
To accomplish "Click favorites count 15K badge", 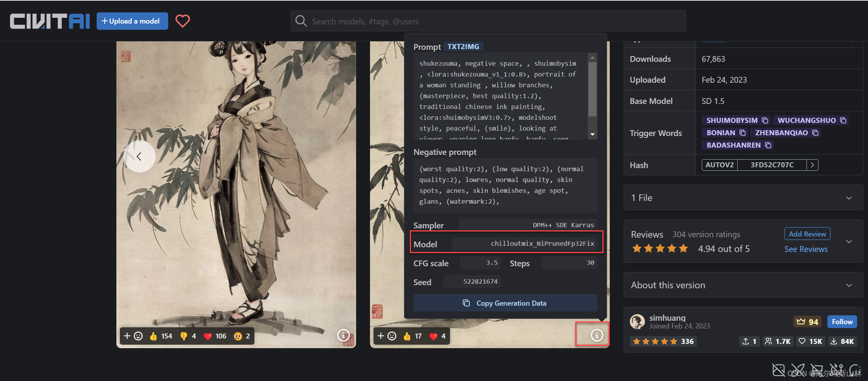I will (810, 341).
